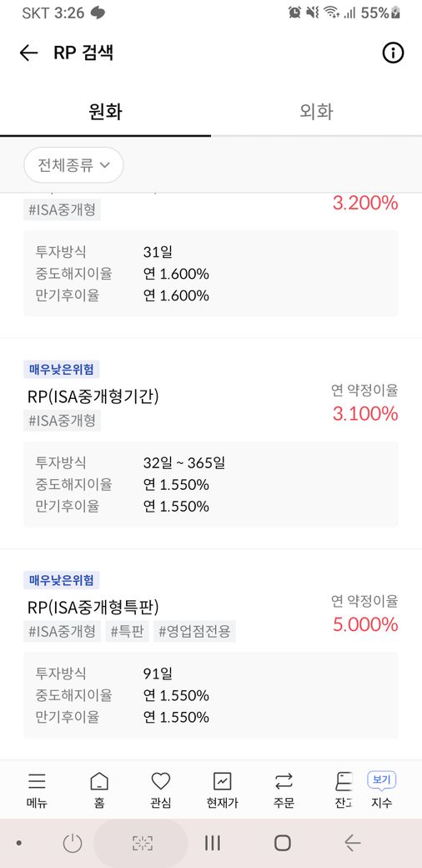Screen dimensions: 422x868
Task: Open 잔고 icon in bottom bar
Action: [344, 790]
